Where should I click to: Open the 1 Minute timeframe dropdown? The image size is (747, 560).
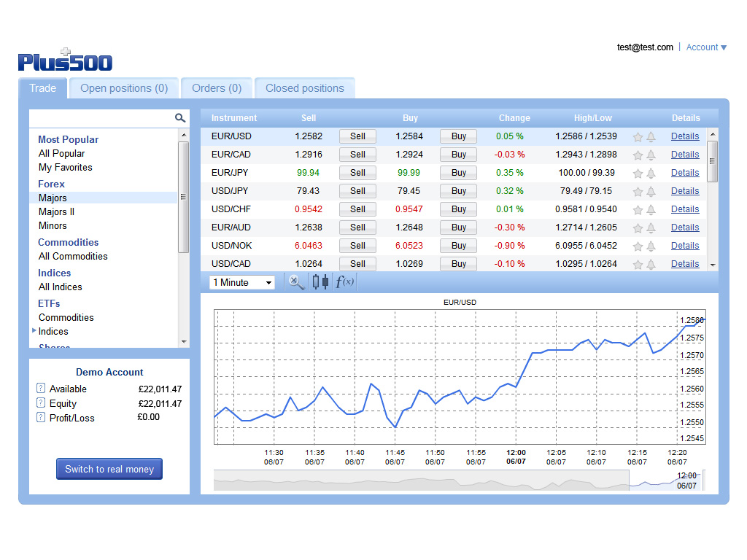[x=242, y=282]
